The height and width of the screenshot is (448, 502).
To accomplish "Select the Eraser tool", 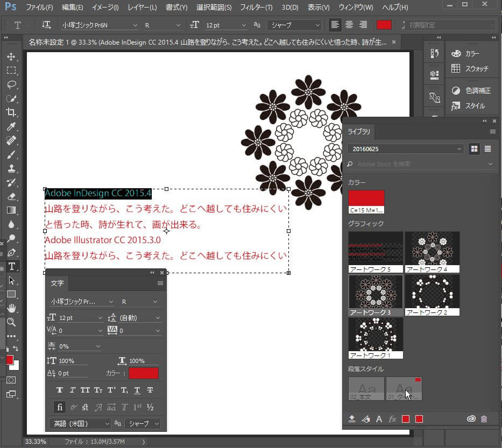I will coord(11,196).
